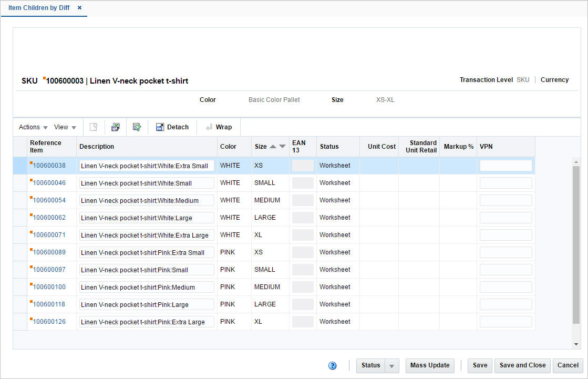Open reference item 100600097 link
Viewport: 588px width, 379px height.
(x=49, y=270)
